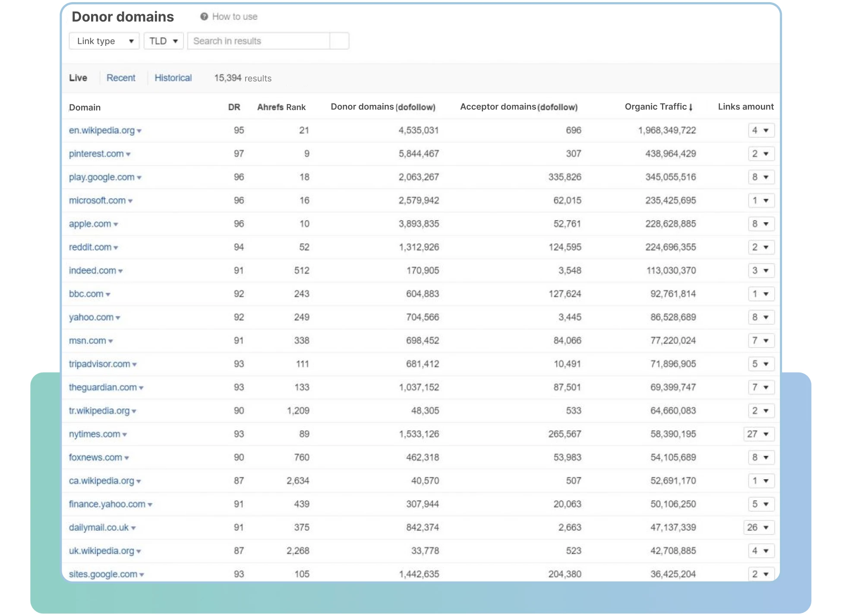Open the apple.com domain link
The height and width of the screenshot is (616, 842).
(90, 224)
